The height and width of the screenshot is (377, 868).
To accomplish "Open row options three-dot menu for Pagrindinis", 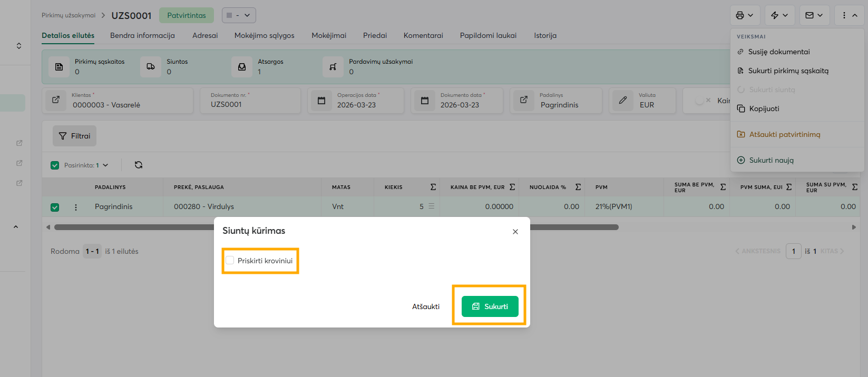I will point(76,207).
